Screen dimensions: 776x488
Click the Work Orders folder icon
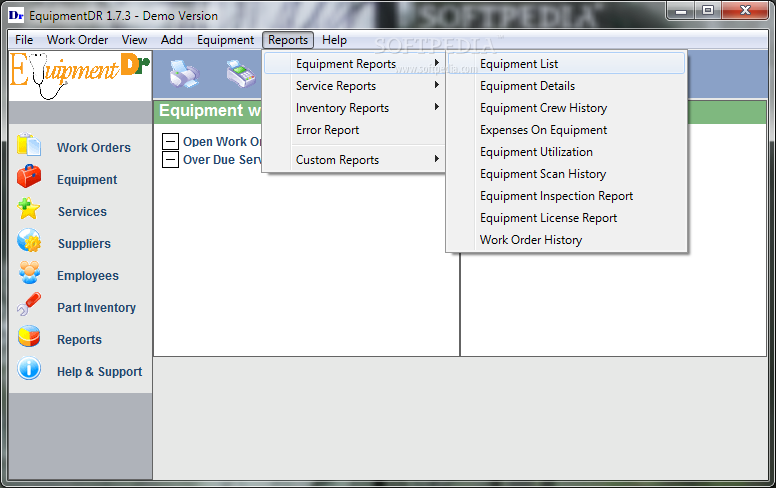tap(29, 145)
